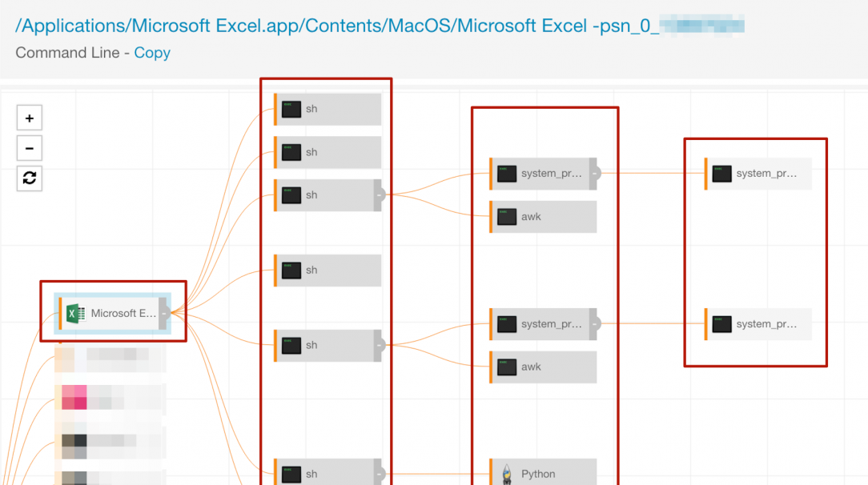Collapse the bottom sh node linked to Python
Image resolution: width=868 pixels, height=485 pixels.
pyautogui.click(x=380, y=473)
